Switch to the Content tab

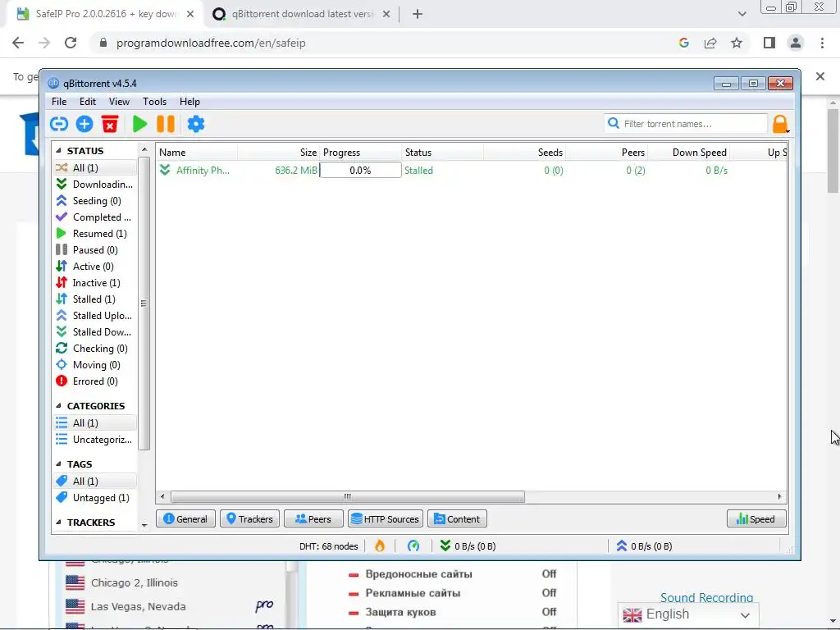point(457,518)
